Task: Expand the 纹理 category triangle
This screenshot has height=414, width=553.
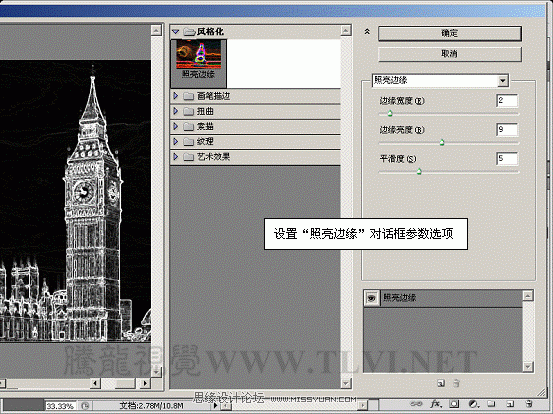Action: tap(176, 141)
